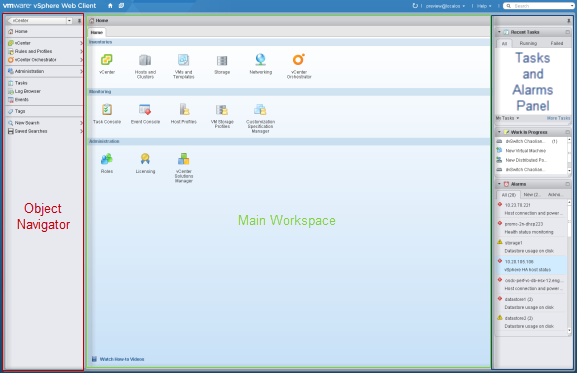577x373 pixels.
Task: Open the Roles administration icon
Action: click(x=107, y=159)
